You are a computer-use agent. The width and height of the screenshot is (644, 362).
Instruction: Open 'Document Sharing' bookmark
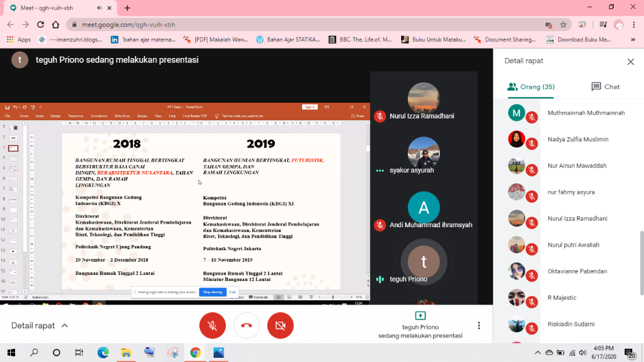pos(505,39)
